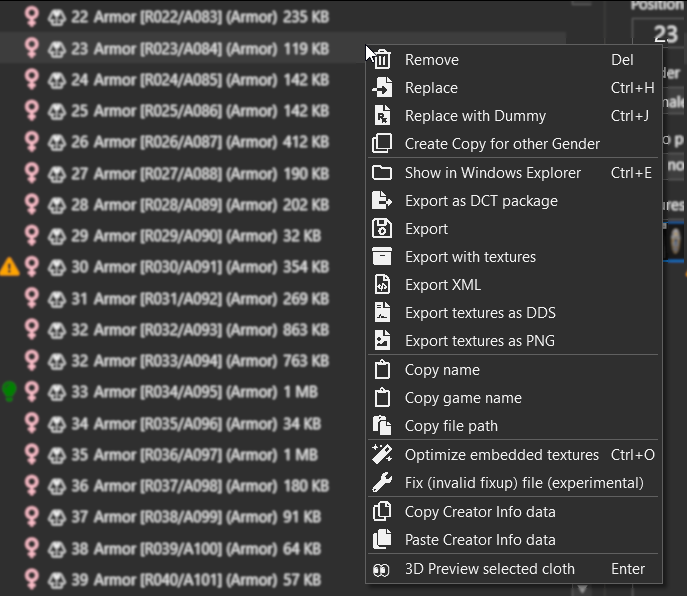Select Paste Creator Info data

(480, 540)
